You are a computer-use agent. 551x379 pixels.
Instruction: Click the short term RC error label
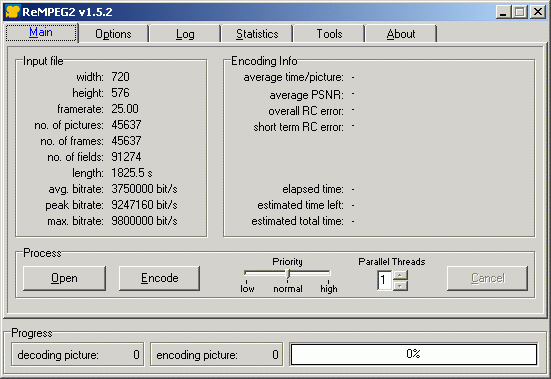tap(299, 127)
